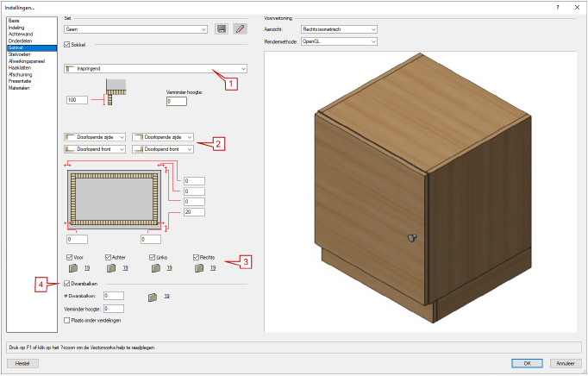Open the bottom-left Doorlopend front dropdown
Image resolution: width=588 pixels, height=376 pixels.
point(95,149)
